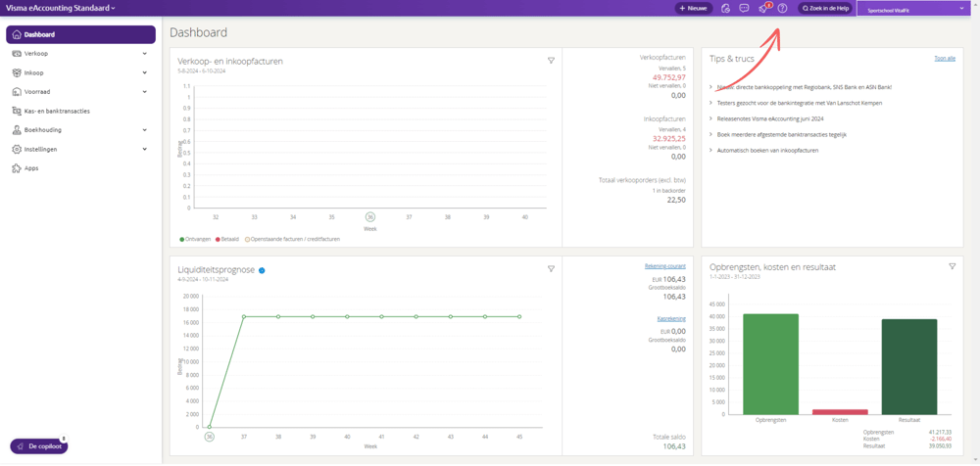Filter Opbrengsten, kosten en resultaat chart
The image size is (980, 466).
pos(952,266)
